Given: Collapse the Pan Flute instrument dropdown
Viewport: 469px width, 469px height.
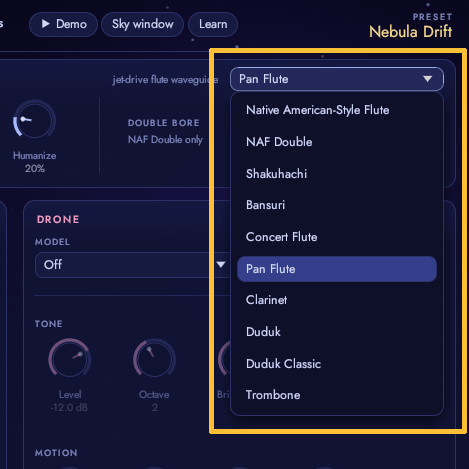Looking at the screenshot, I should click(x=337, y=79).
